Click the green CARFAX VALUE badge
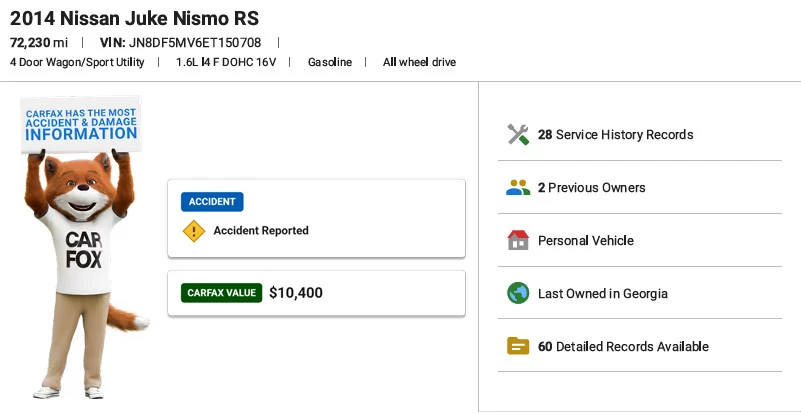The width and height of the screenshot is (801, 414). (x=221, y=293)
